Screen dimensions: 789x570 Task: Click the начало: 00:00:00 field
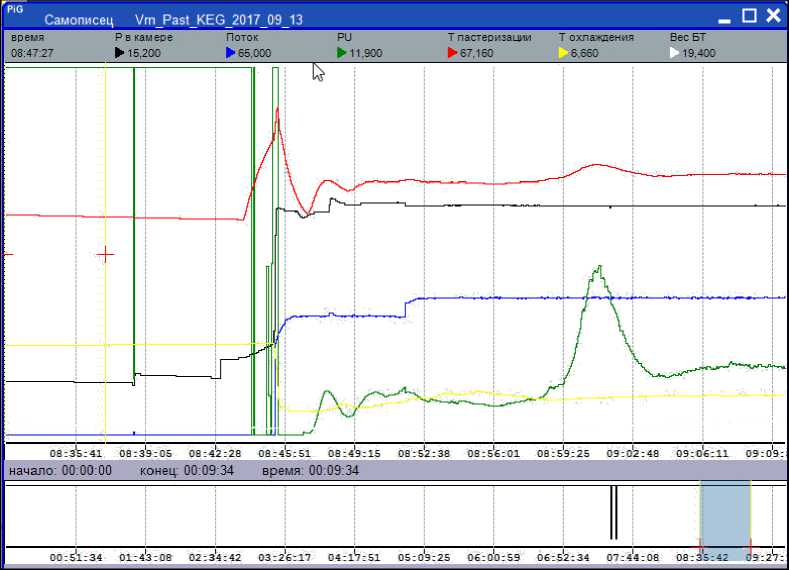click(x=60, y=471)
